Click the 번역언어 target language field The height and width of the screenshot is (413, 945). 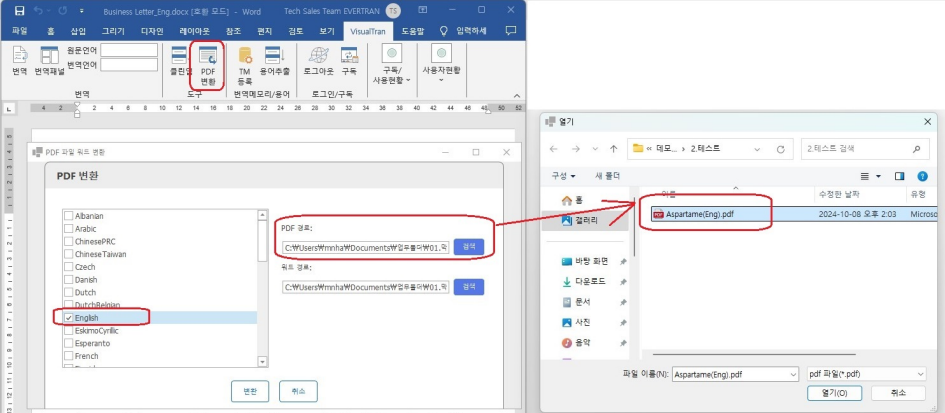coord(129,65)
